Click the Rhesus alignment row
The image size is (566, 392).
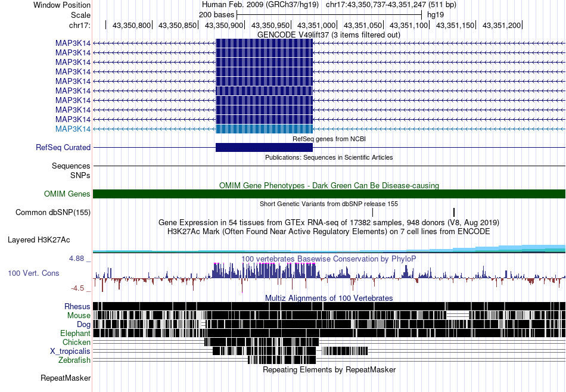(329, 306)
